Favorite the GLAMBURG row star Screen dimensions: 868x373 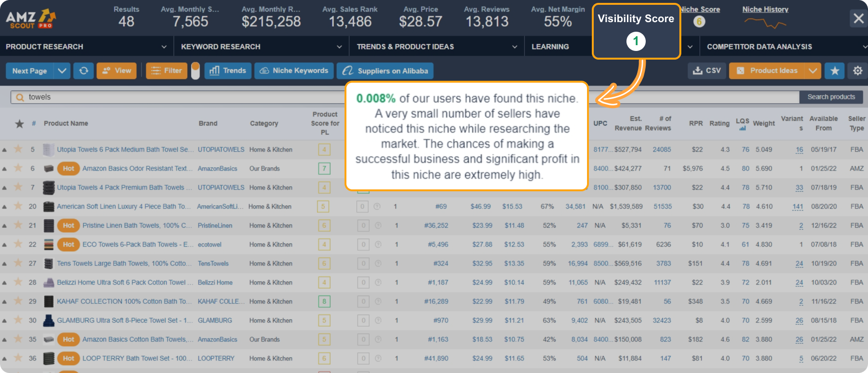(18, 320)
